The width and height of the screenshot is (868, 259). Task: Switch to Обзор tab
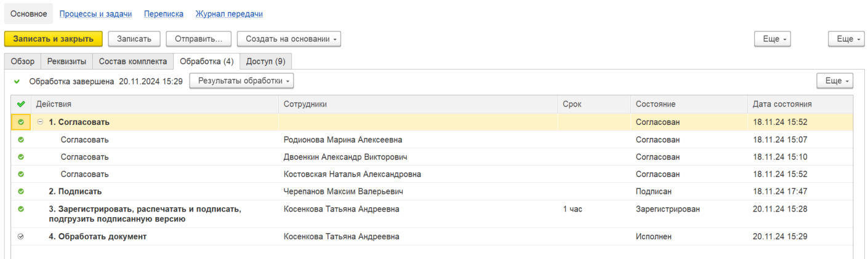[23, 62]
